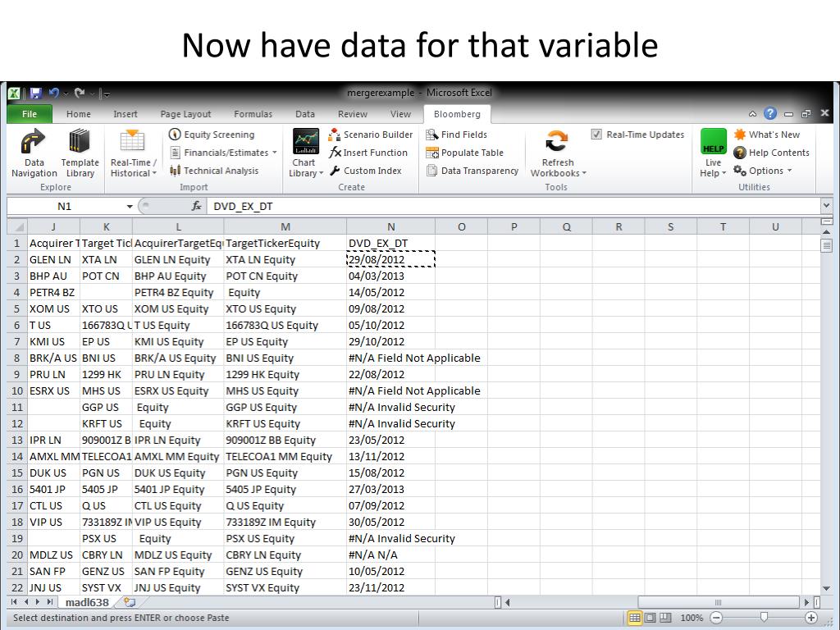Open Excel Help question mark icon

[x=769, y=113]
